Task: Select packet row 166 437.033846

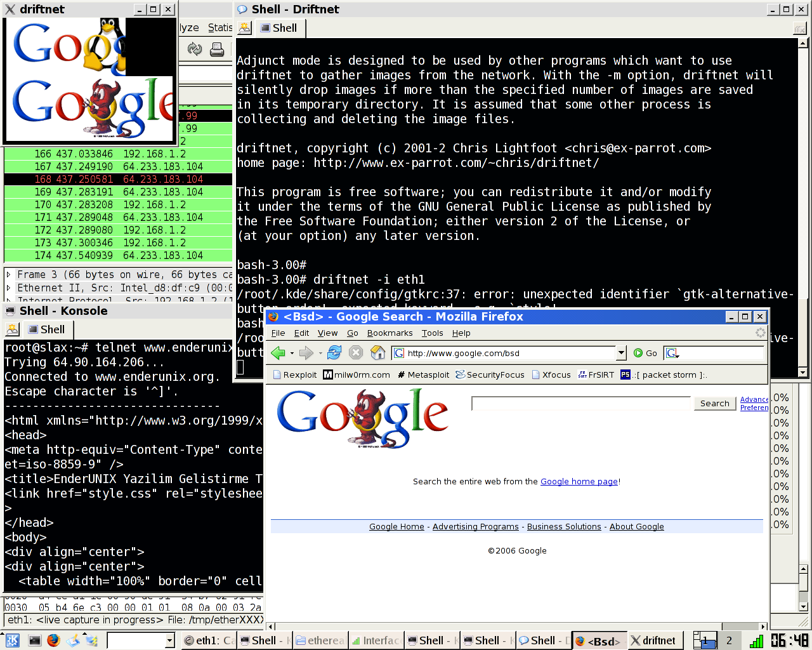Action: pos(118,154)
